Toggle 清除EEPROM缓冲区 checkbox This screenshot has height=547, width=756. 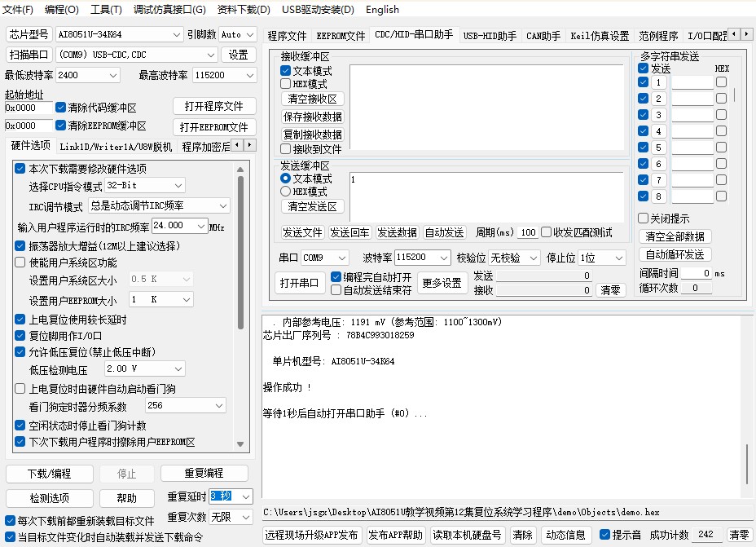61,126
